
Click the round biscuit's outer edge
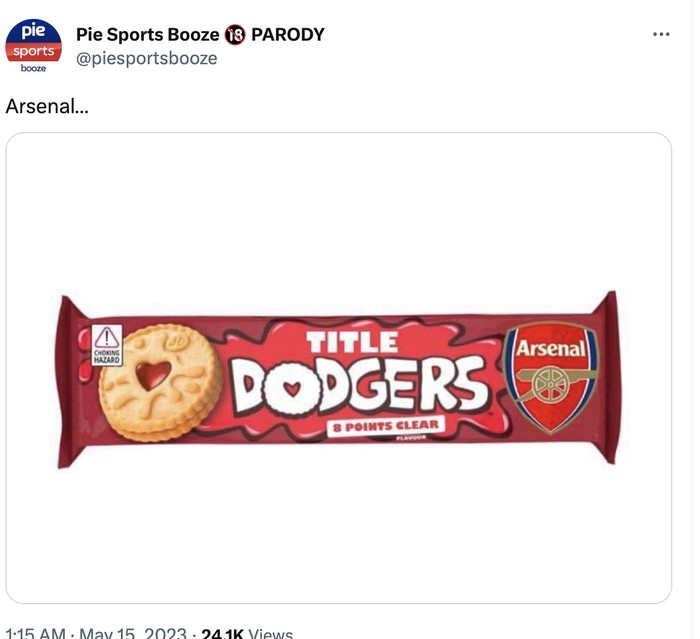[x=108, y=400]
